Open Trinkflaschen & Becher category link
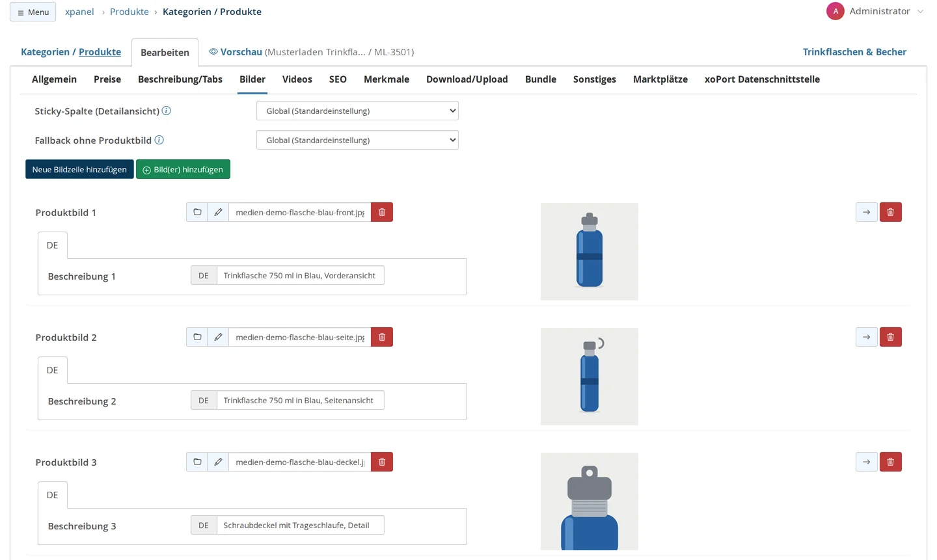937x560 pixels. pyautogui.click(x=854, y=52)
